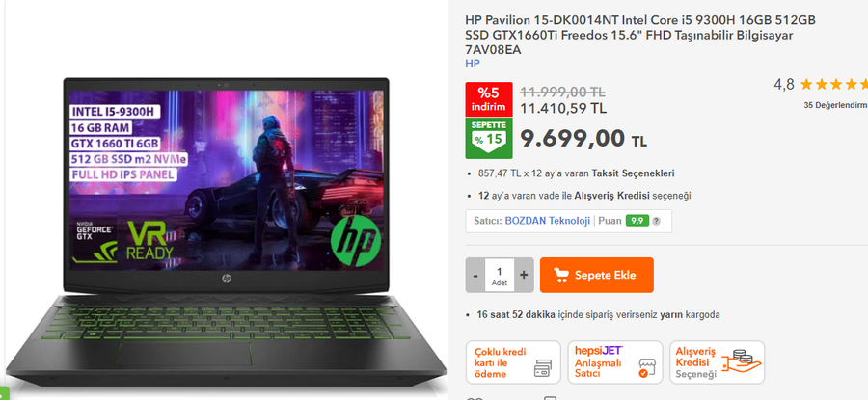
Task: Click the quantity Adet input field
Action: [500, 275]
